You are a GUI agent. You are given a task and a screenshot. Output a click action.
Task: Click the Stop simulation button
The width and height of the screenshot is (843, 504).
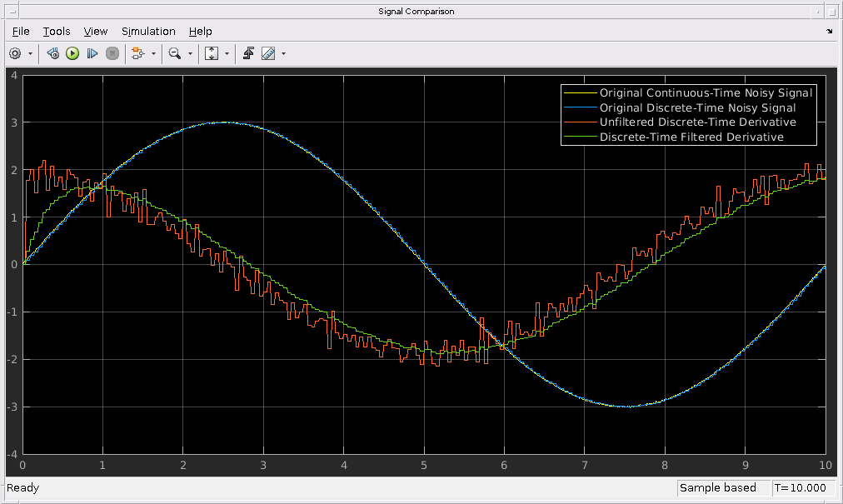112,53
